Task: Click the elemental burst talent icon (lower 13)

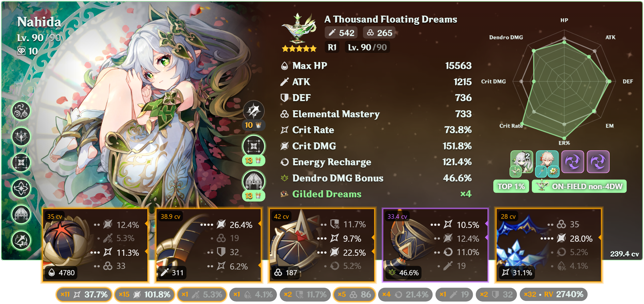Action: pyautogui.click(x=254, y=181)
